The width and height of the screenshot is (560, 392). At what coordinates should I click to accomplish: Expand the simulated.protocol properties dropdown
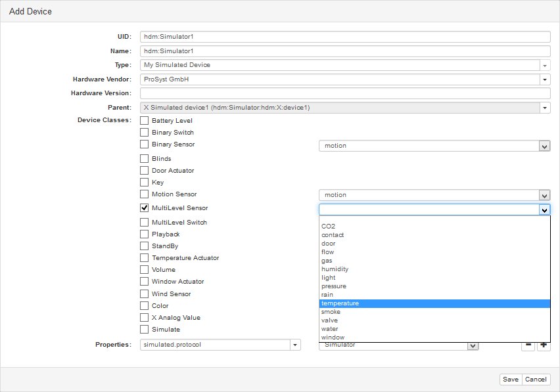(295, 345)
